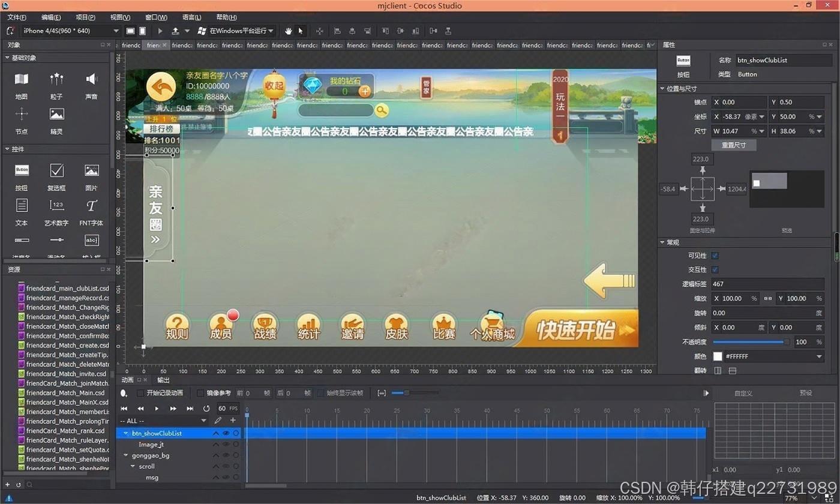
Task: Pick the 图片 image widget
Action: pos(91,177)
